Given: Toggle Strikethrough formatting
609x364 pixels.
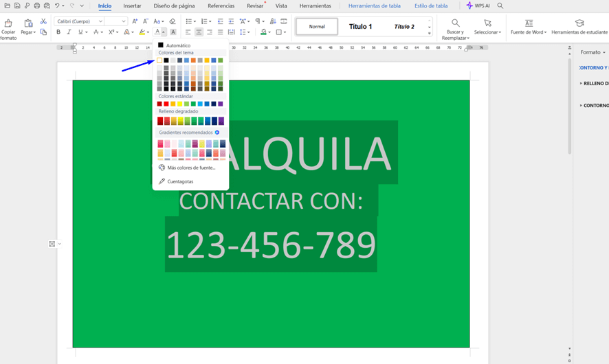Looking at the screenshot, I should click(96, 32).
